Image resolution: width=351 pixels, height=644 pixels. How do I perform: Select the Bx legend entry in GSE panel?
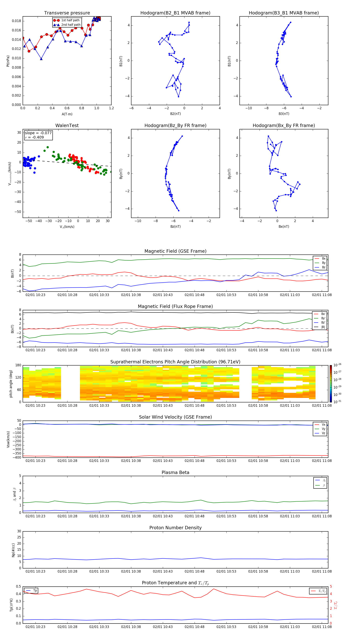point(320,259)
